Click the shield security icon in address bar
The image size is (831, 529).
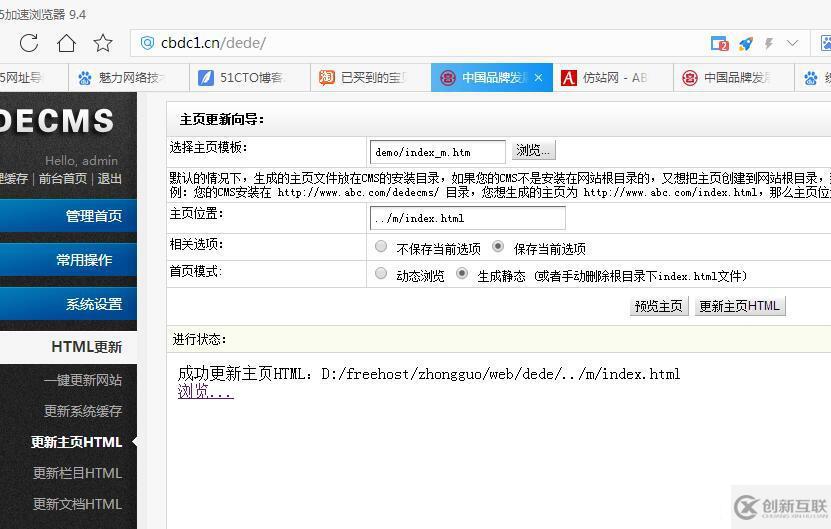[147, 42]
